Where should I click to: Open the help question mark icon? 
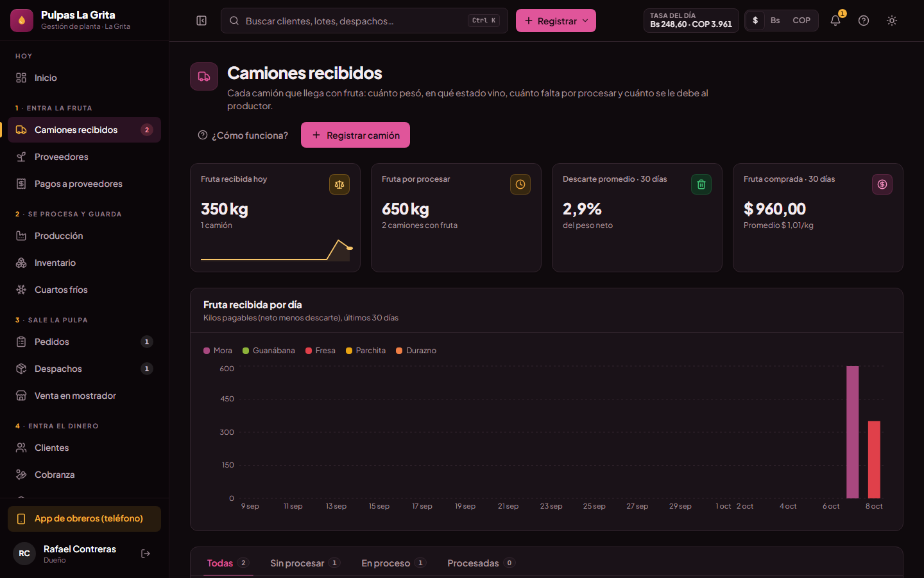[x=864, y=21]
